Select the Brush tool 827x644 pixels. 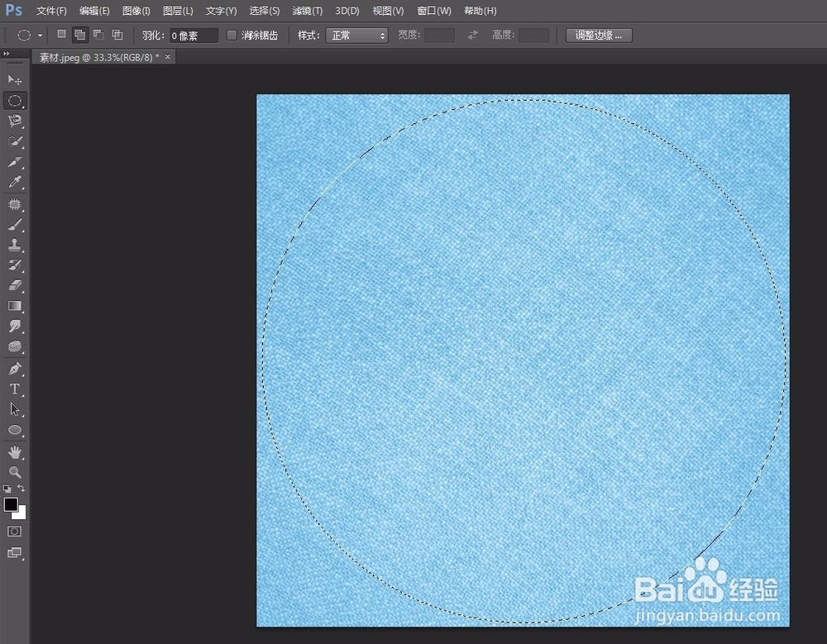click(15, 225)
